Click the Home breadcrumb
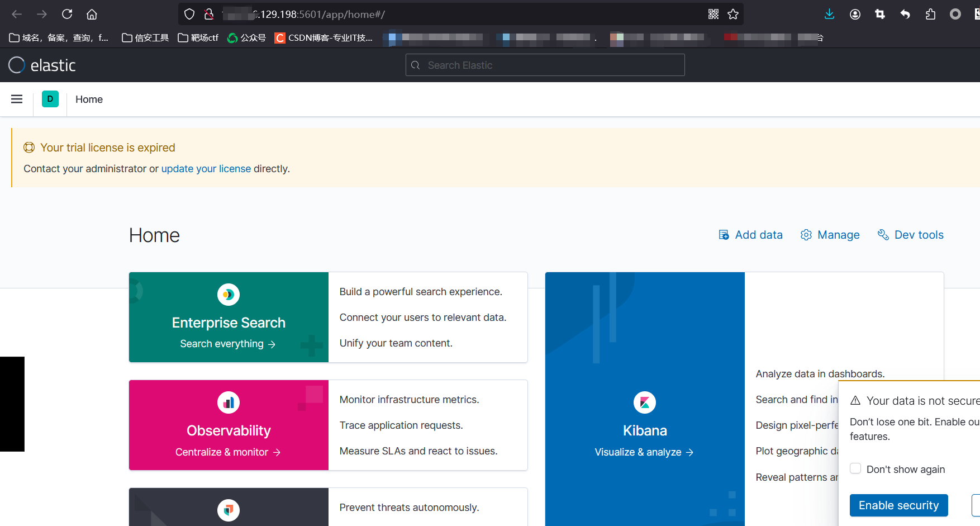This screenshot has height=526, width=980. pyautogui.click(x=89, y=99)
